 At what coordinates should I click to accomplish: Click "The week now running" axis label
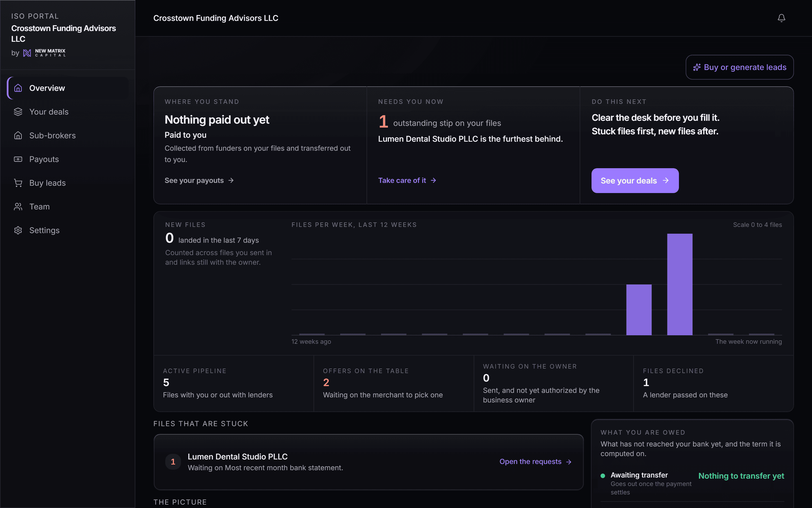click(x=748, y=341)
